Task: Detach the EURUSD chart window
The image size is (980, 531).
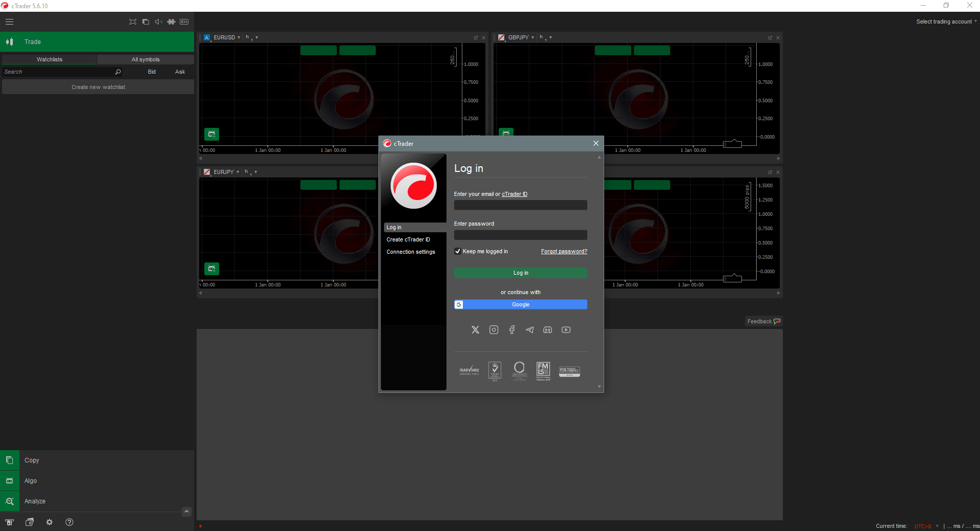Action: (476, 37)
